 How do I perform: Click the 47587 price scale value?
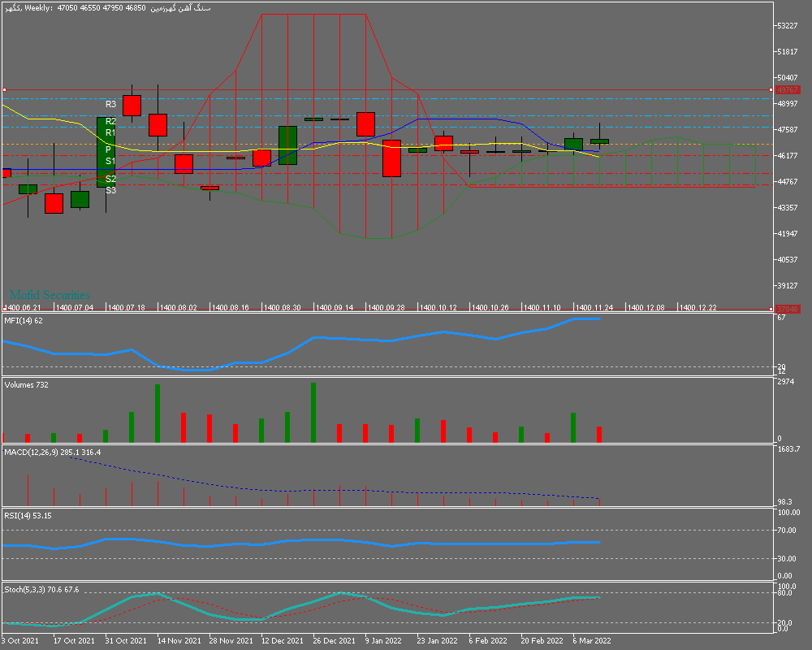(x=788, y=129)
